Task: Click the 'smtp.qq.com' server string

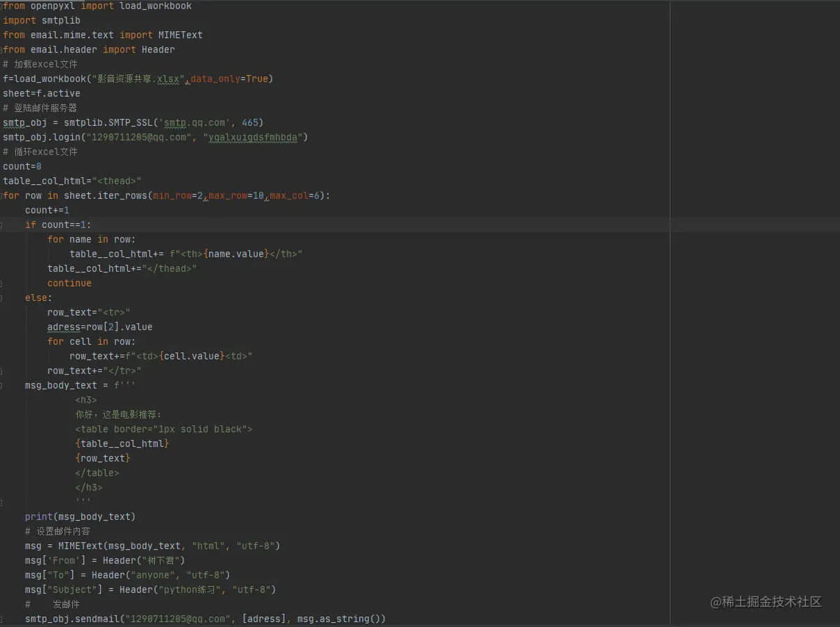Action: [195, 122]
